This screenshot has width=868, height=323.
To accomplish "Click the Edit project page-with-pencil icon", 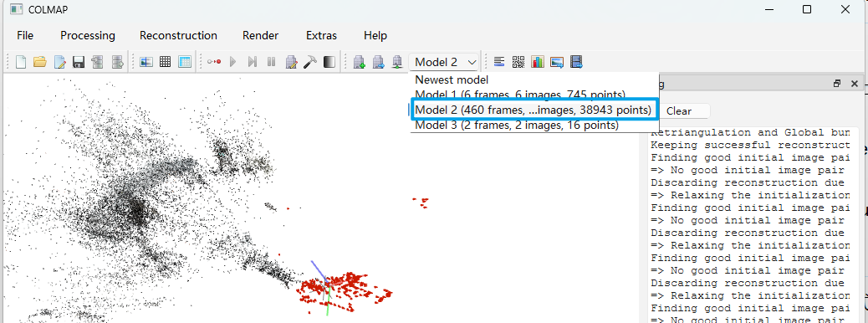I will coord(59,61).
